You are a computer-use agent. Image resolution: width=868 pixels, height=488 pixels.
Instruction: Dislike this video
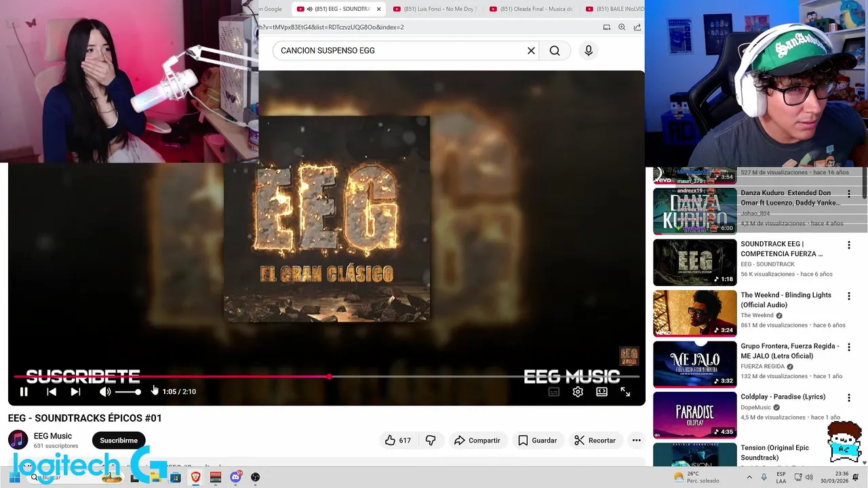click(431, 441)
